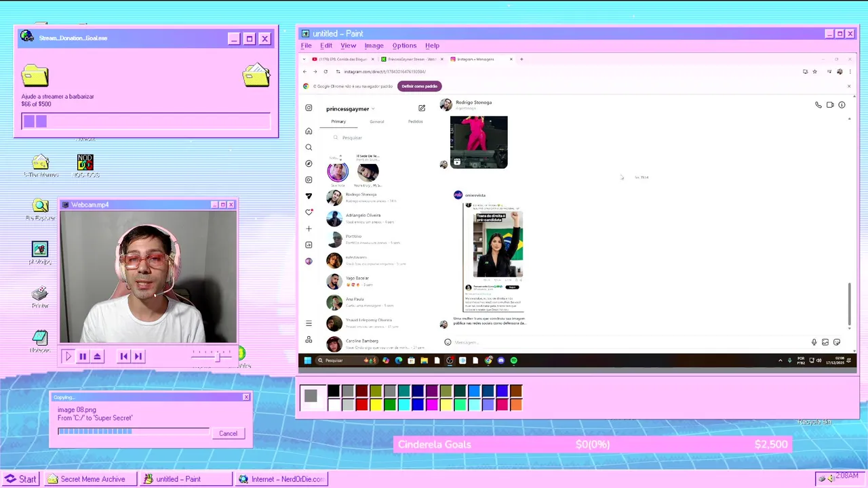Click the Discord icon in inner taskbar

(x=501, y=361)
